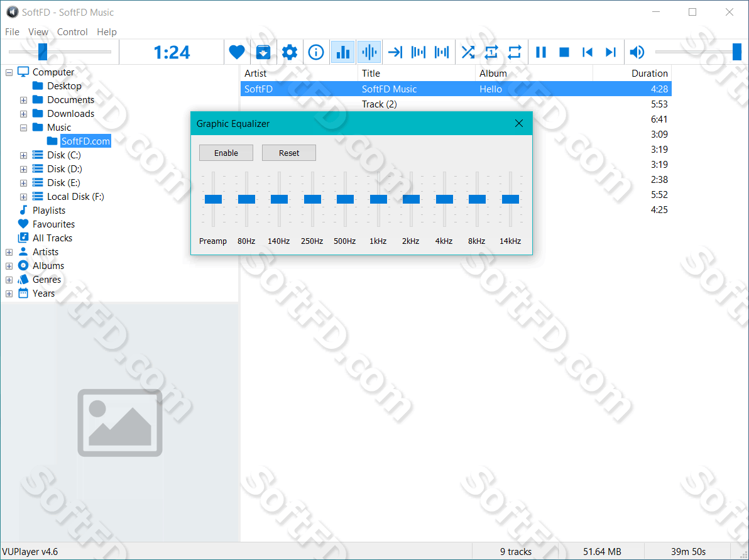The image size is (749, 560).
Task: Close the Graphic Equalizer dialog
Action: pos(519,123)
